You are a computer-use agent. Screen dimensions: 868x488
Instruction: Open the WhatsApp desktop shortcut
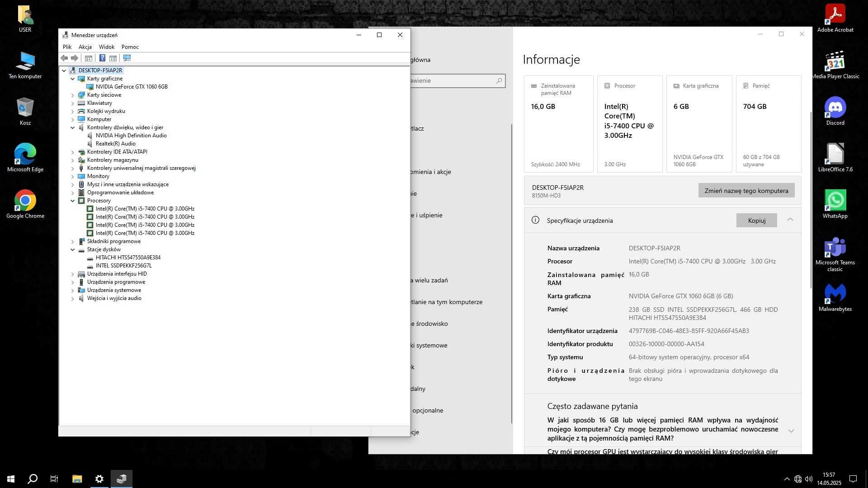coord(835,204)
